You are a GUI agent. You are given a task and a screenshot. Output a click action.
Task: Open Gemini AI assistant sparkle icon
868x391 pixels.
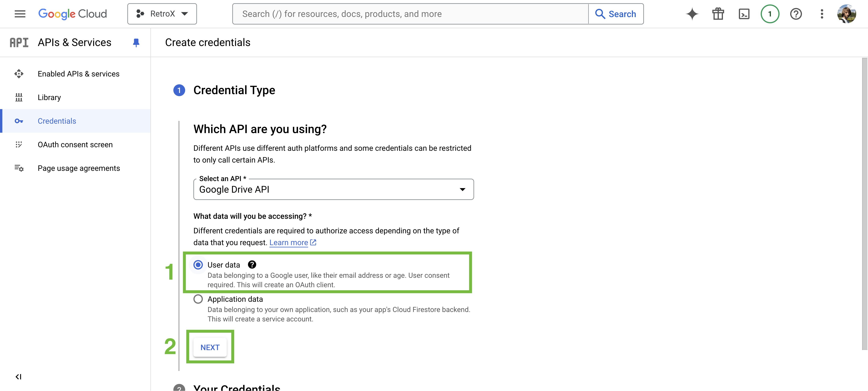click(692, 14)
